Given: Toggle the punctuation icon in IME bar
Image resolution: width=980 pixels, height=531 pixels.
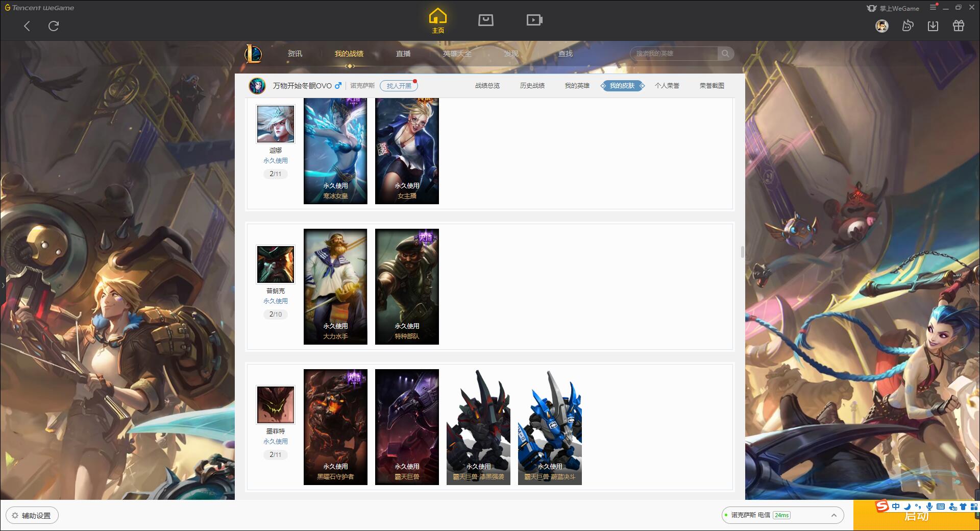Looking at the screenshot, I should coord(918,506).
